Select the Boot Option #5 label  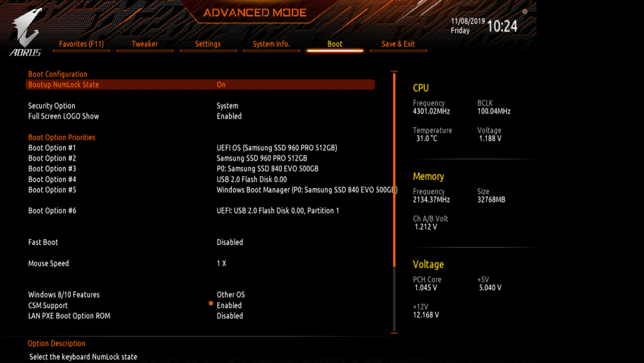(x=52, y=190)
